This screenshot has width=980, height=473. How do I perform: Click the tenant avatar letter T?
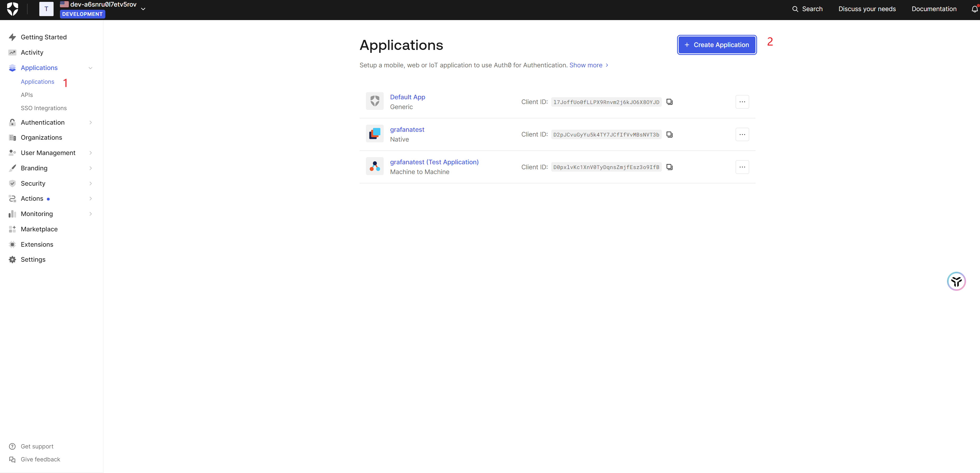pos(46,9)
